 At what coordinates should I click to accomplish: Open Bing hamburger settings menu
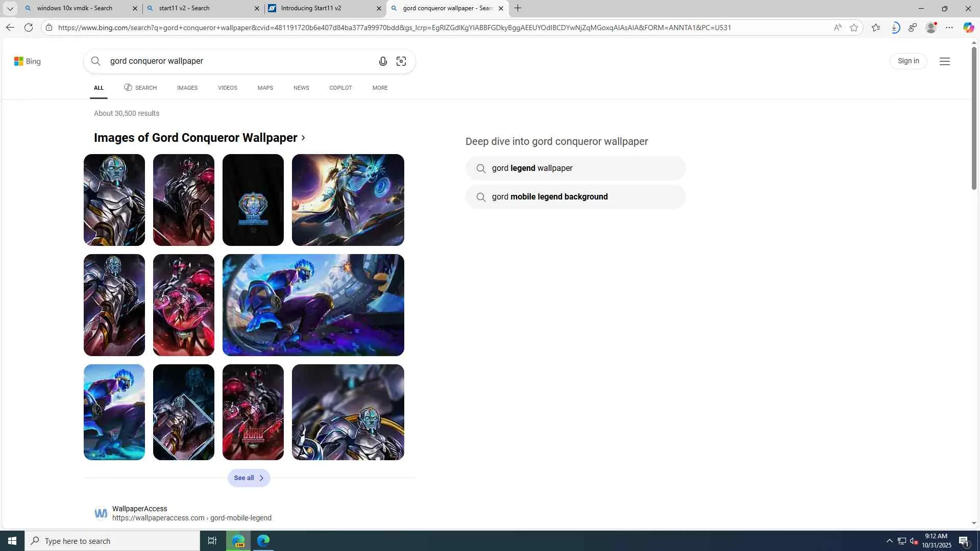pyautogui.click(x=945, y=61)
